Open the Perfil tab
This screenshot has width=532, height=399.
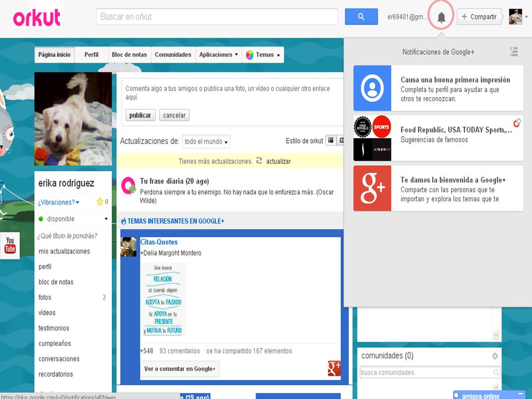click(91, 55)
